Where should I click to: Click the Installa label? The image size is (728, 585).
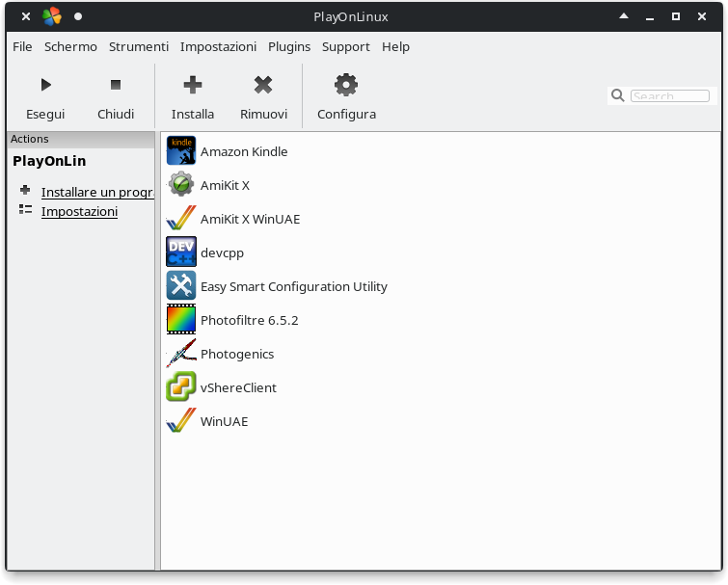[x=193, y=114]
